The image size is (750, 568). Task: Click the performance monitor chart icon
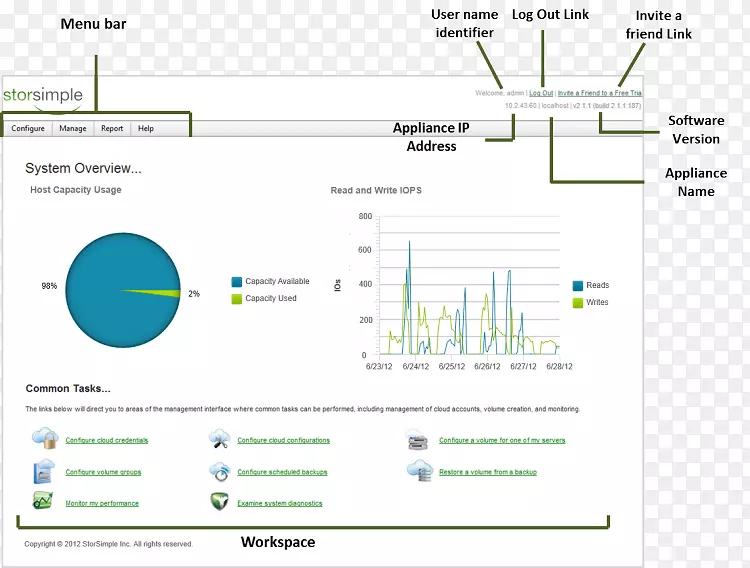tap(43, 501)
